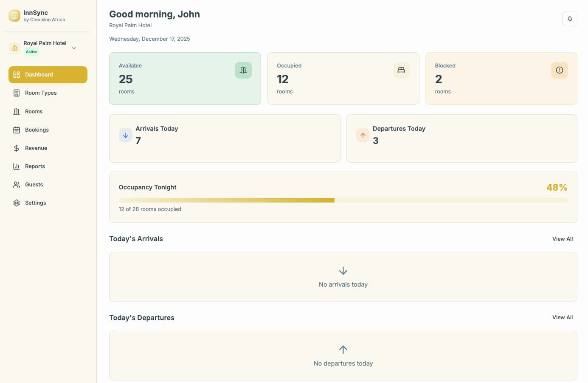Click the Revenue dollar icon

click(x=16, y=148)
